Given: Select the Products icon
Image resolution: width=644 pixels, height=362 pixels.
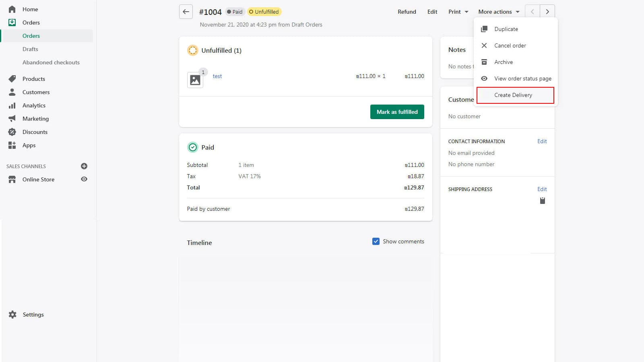Looking at the screenshot, I should point(12,78).
